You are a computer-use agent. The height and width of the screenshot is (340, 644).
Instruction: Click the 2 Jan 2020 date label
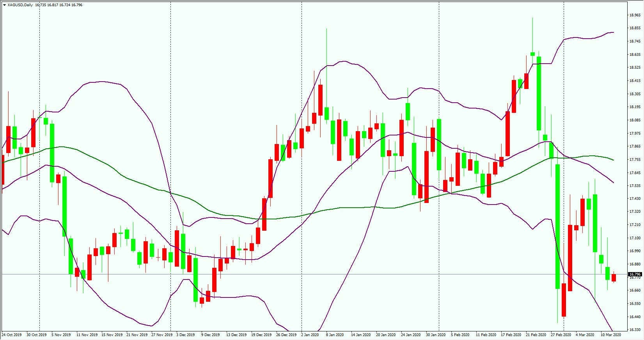pyautogui.click(x=310, y=335)
